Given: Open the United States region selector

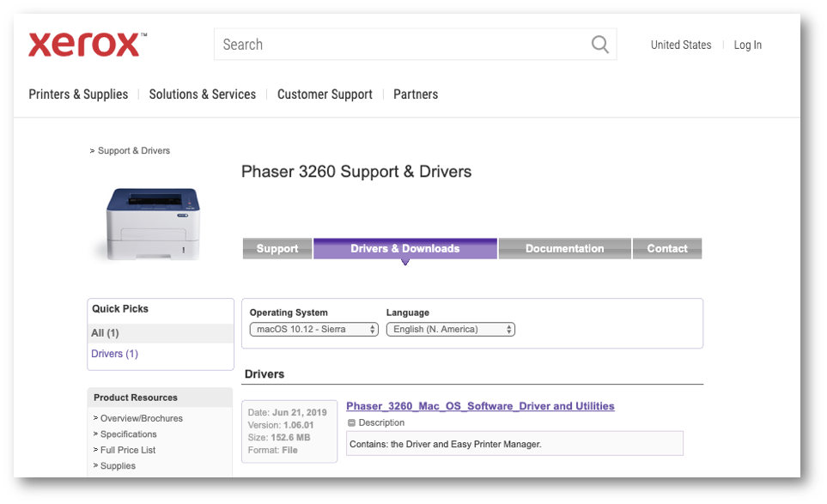Looking at the screenshot, I should point(680,45).
